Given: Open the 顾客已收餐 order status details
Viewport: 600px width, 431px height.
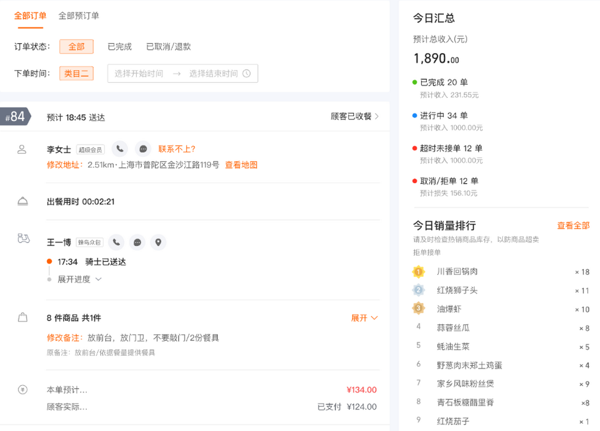Looking at the screenshot, I should (355, 116).
